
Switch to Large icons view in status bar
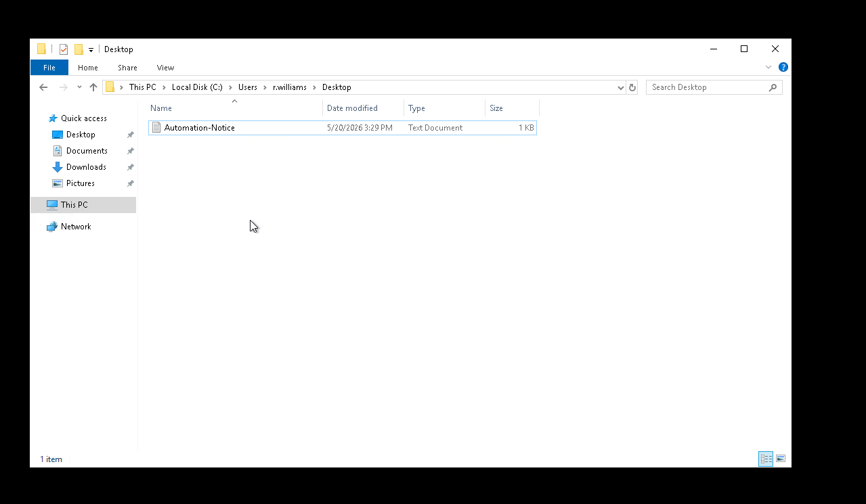[781, 459]
